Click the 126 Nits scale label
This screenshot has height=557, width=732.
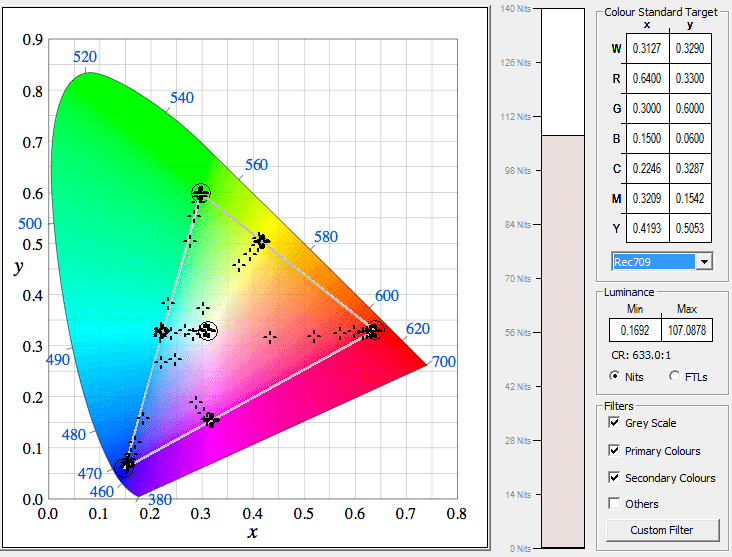pyautogui.click(x=516, y=62)
